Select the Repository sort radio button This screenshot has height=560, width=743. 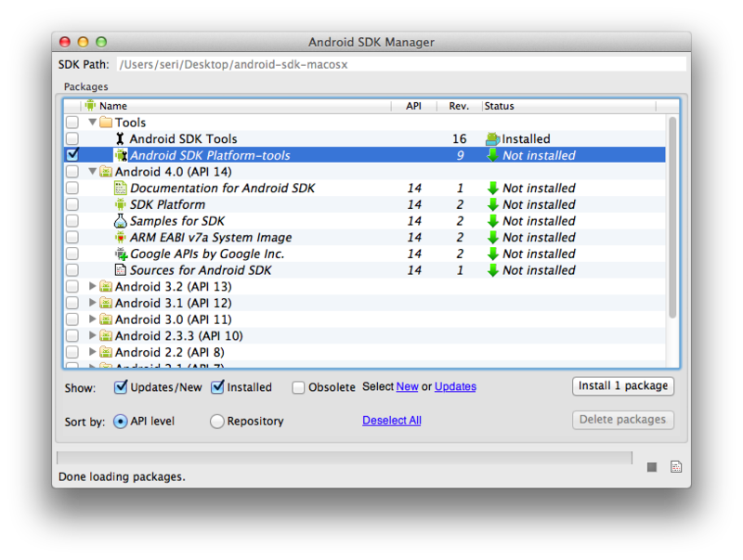(x=217, y=422)
